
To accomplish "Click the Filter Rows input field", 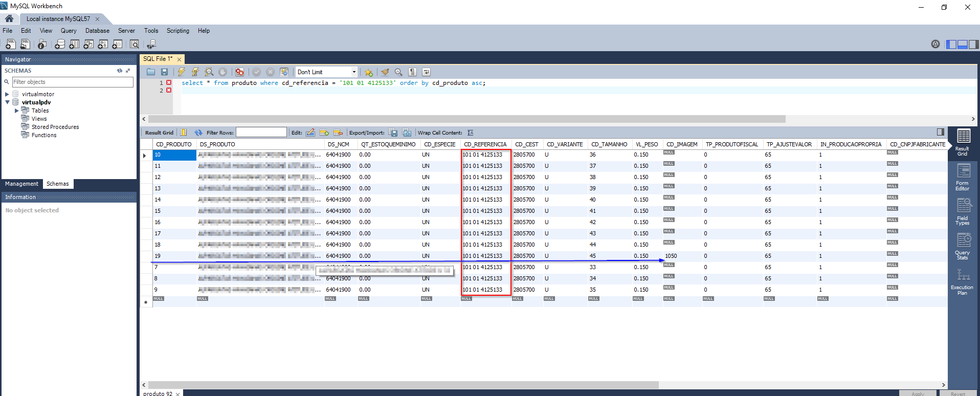I will pos(261,133).
